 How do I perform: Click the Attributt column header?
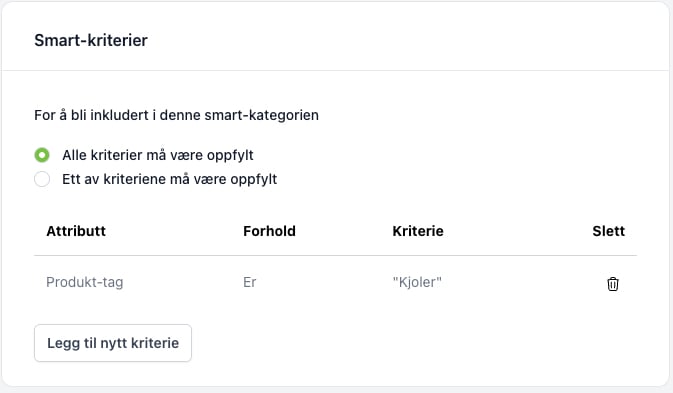coord(76,231)
